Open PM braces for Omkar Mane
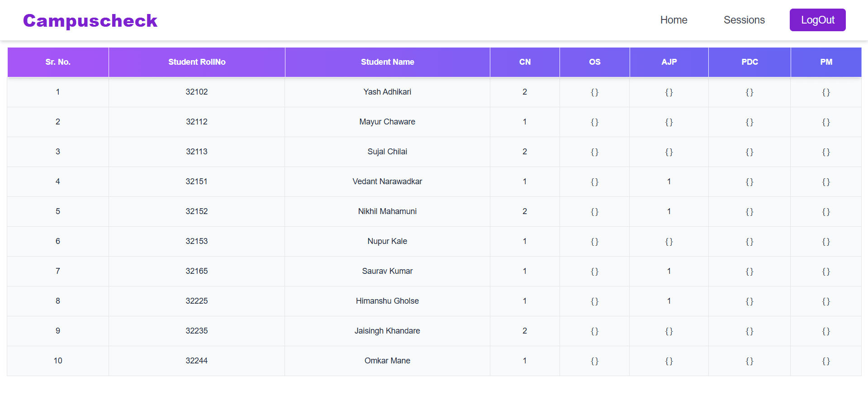 [826, 361]
